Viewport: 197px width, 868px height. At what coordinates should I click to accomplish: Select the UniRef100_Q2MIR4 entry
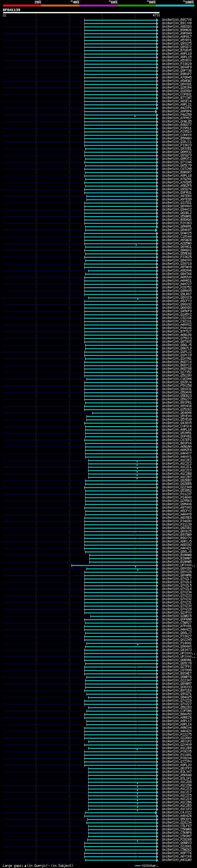176,88
